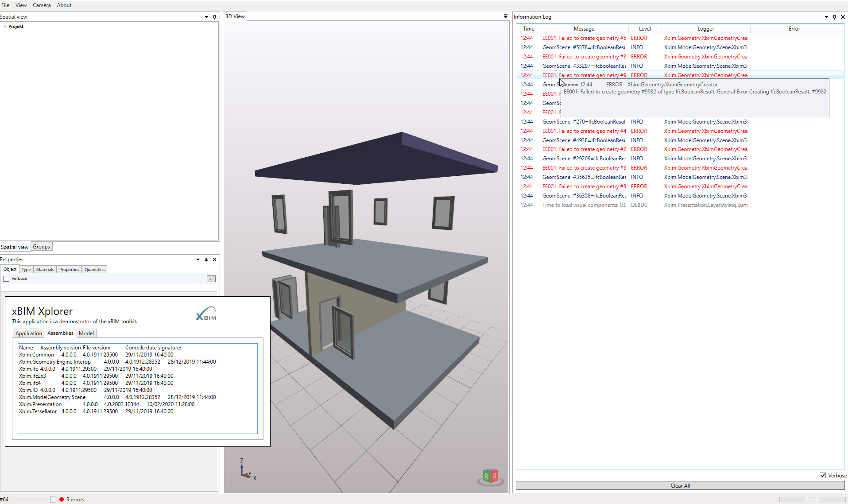Click the XYZ axis gizmo

(248, 469)
